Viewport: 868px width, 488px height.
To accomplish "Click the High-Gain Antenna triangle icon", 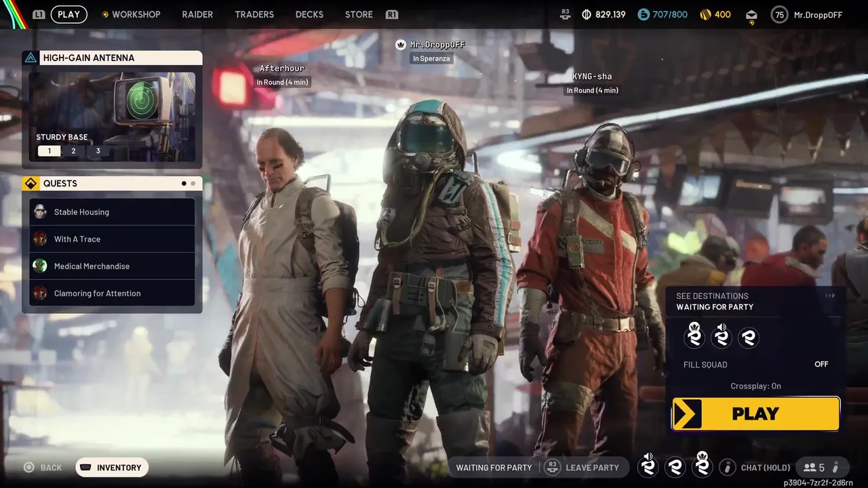I will pyautogui.click(x=31, y=58).
